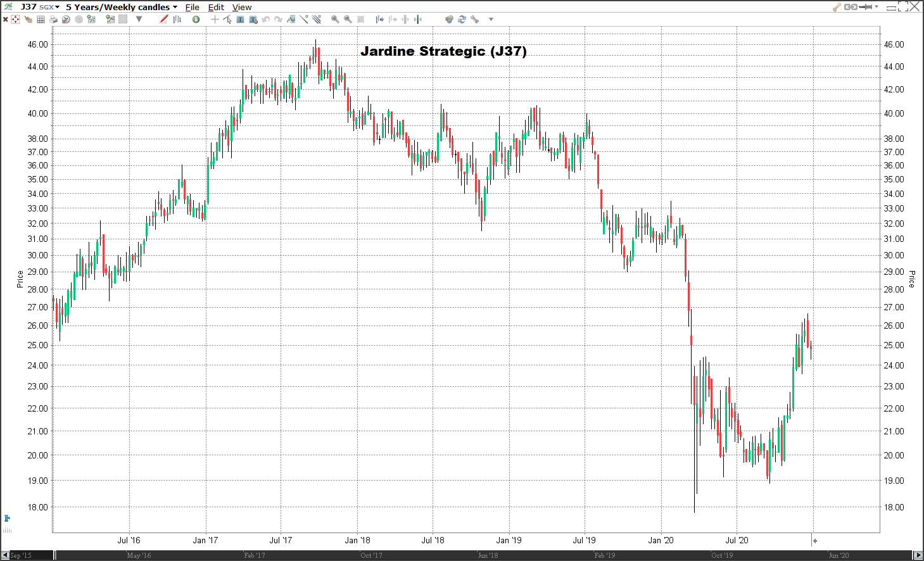Click the small blue marker icon near bottom-left
The image size is (924, 561).
tap(7, 518)
